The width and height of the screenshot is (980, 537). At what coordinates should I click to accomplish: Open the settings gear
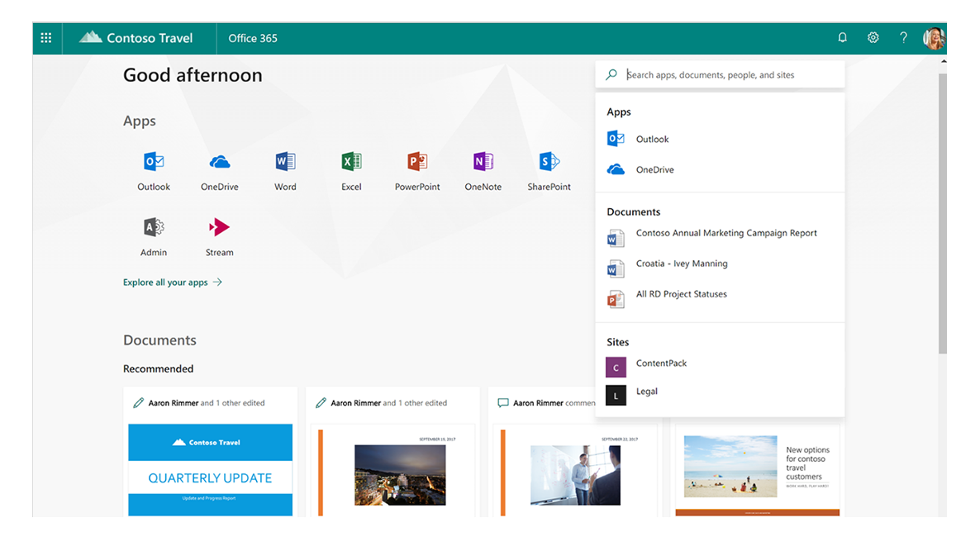pos(873,37)
